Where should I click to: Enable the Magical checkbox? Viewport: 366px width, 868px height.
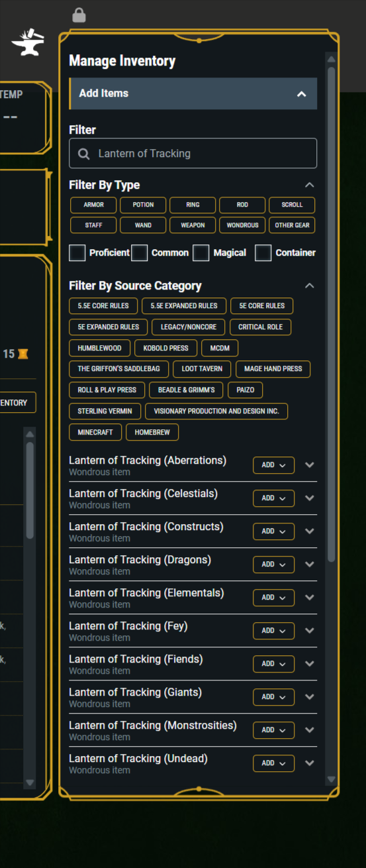pos(201,253)
